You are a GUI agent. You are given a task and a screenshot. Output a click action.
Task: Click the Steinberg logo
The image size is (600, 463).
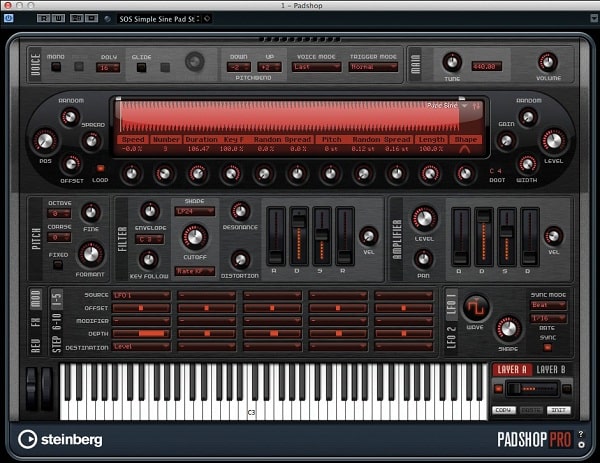60,439
